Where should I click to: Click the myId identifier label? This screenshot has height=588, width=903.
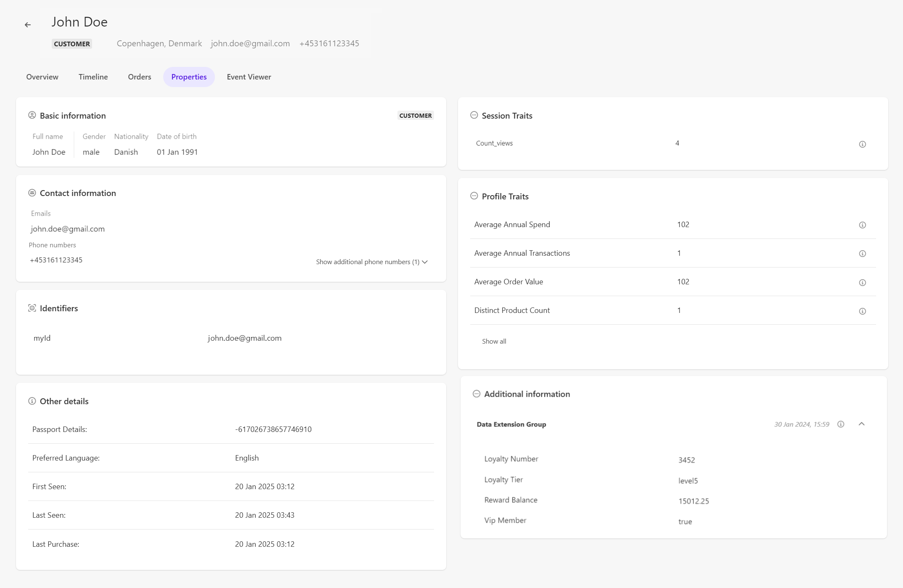click(x=42, y=338)
